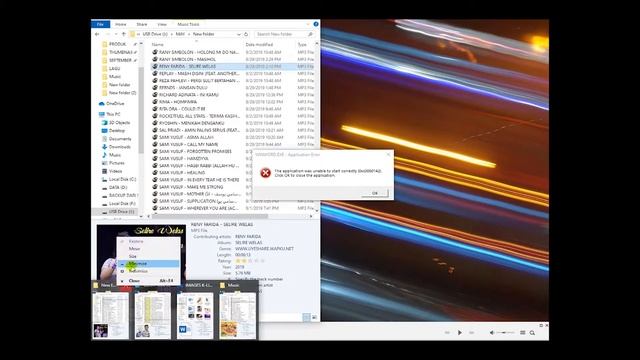
Task: Select file RICHARD ADINATA - INI KAMU
Action: pyautogui.click(x=189, y=95)
